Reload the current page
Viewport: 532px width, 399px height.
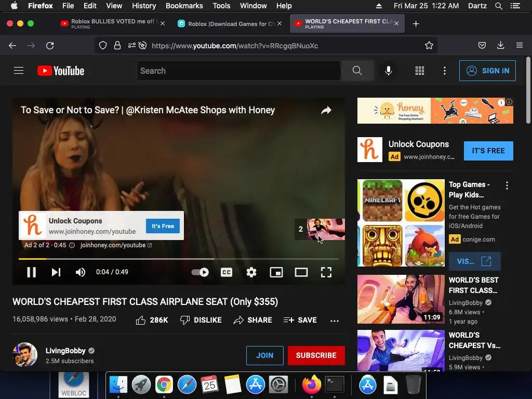(50, 46)
